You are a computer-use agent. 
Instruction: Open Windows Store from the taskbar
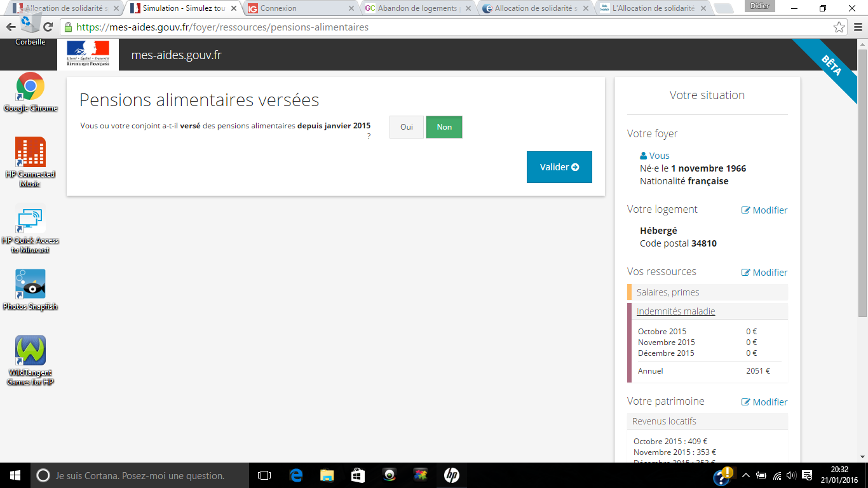(358, 475)
